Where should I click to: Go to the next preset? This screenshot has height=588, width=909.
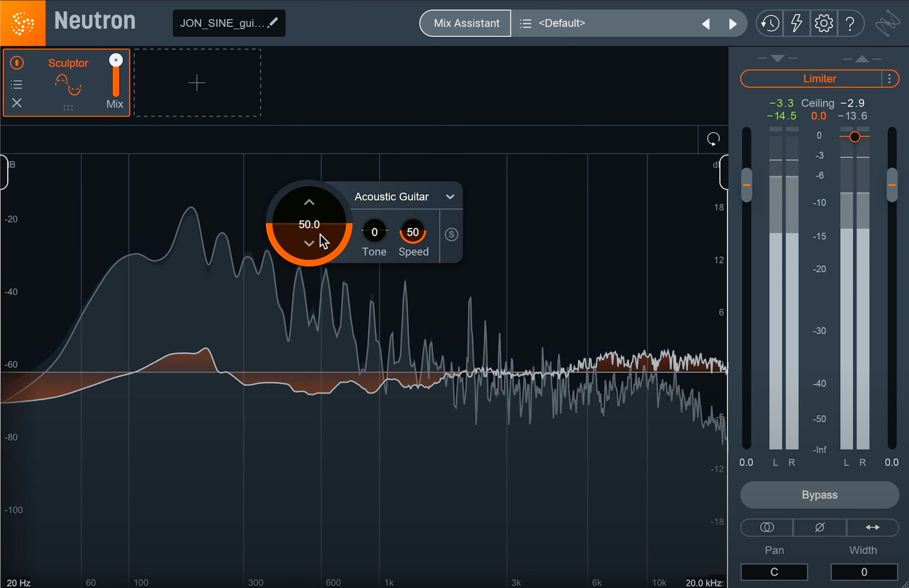pyautogui.click(x=732, y=24)
